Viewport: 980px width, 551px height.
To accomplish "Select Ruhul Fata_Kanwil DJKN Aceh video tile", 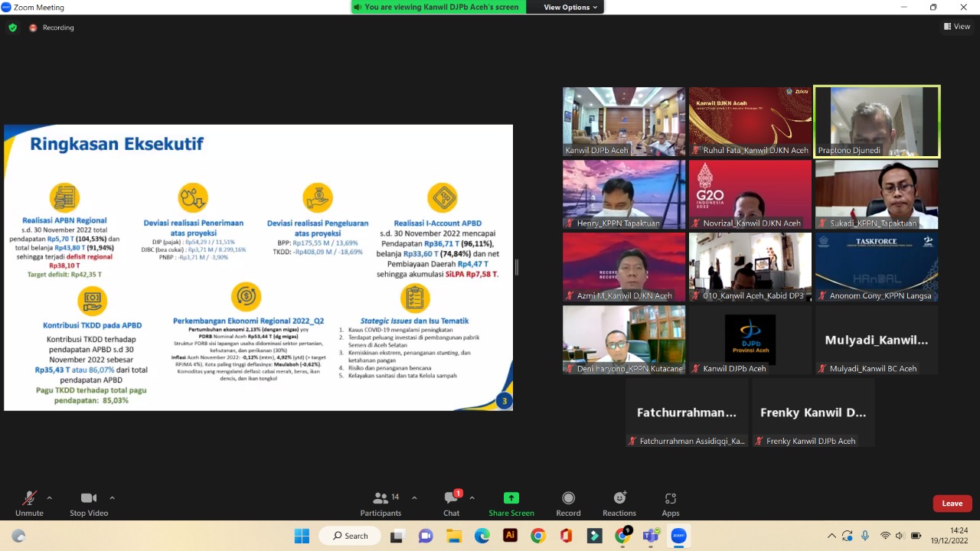I will tap(750, 122).
